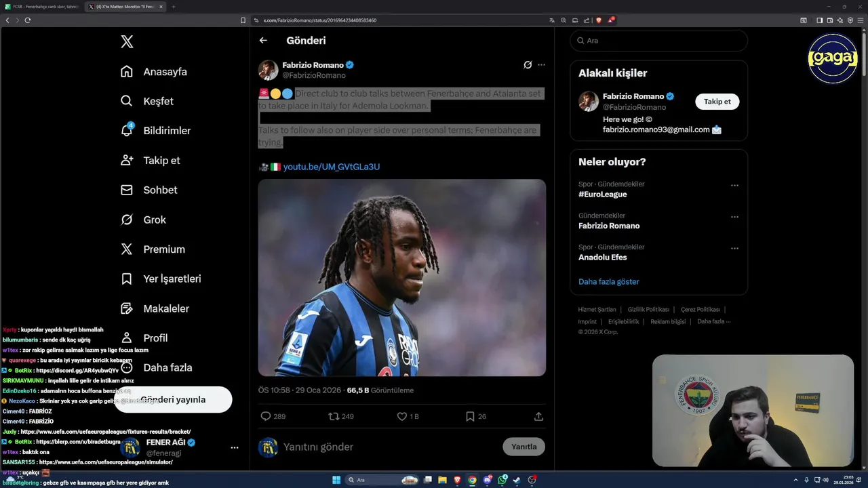Open options for #EuroLeague trend

tap(734, 185)
